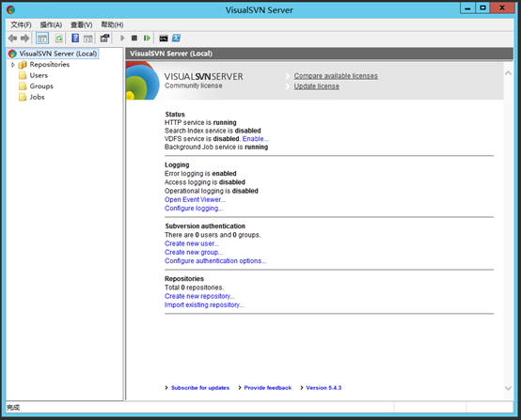Image resolution: width=521 pixels, height=420 pixels.
Task: Click Version 5.4.3 link
Action: tap(324, 388)
